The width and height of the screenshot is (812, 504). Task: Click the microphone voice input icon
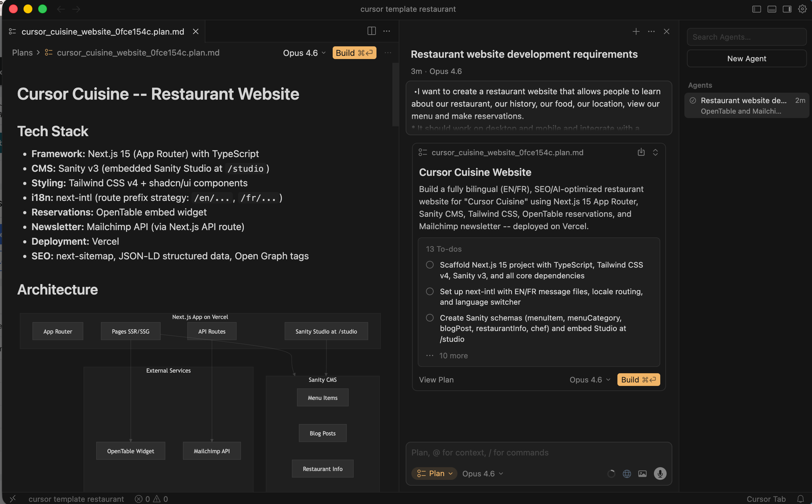[x=660, y=473]
